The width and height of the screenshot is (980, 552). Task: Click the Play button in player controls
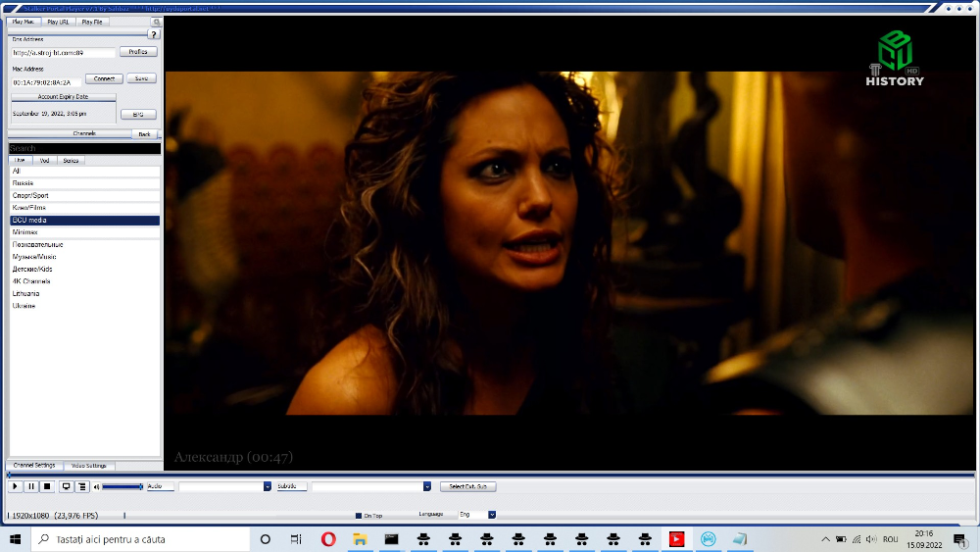(15, 486)
